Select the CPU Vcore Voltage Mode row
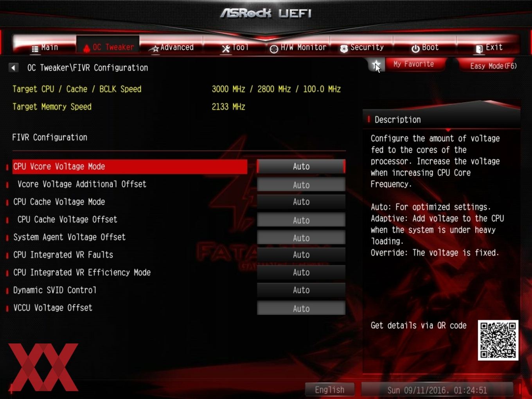532x399 pixels. coord(130,167)
